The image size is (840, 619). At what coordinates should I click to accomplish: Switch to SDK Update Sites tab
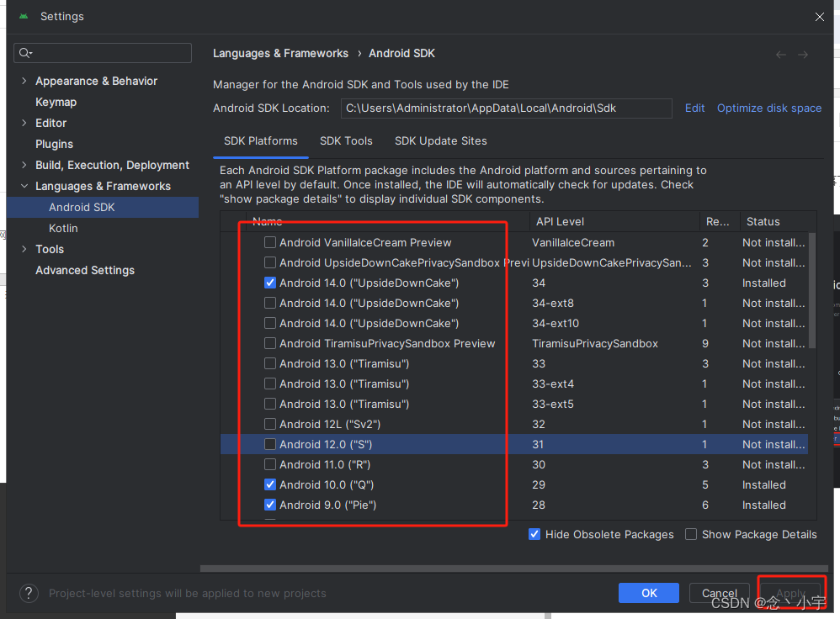(x=440, y=140)
